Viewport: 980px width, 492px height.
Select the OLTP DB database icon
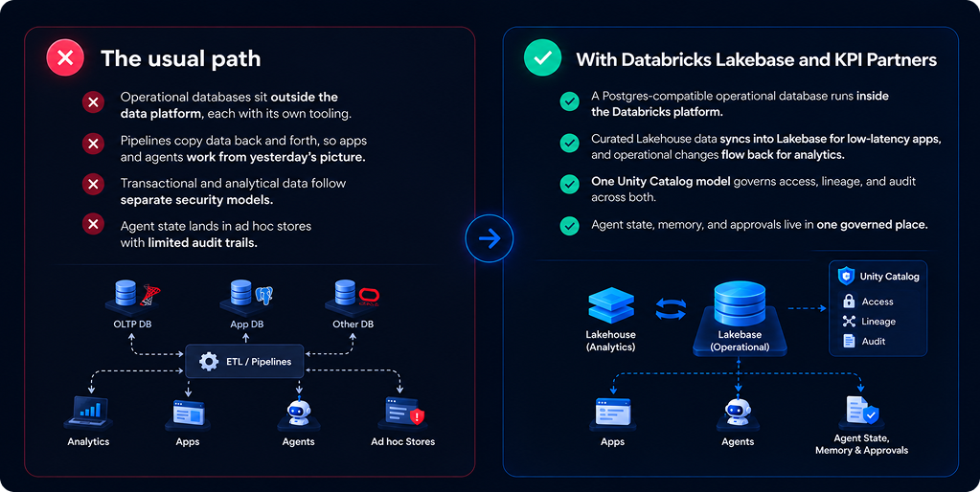tap(126, 294)
